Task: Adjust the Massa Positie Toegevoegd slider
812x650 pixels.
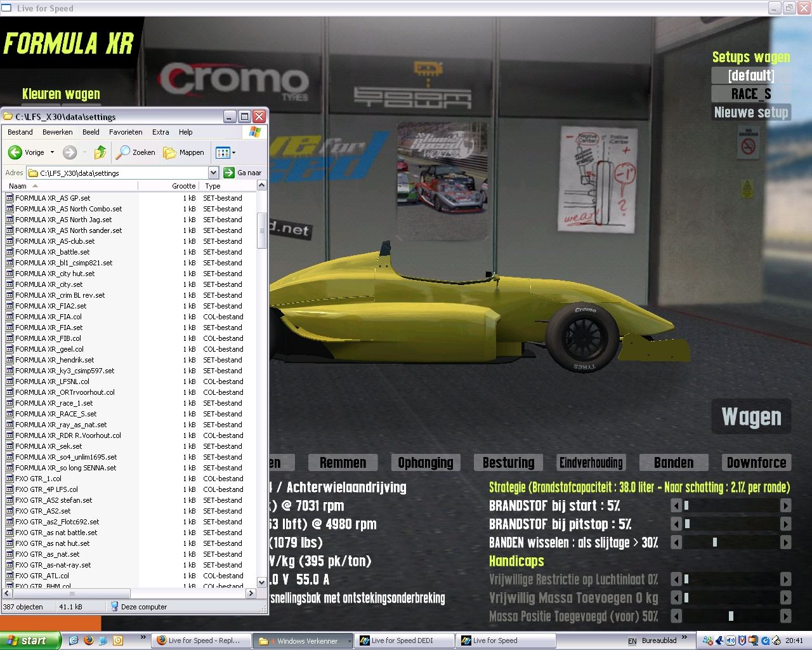Action: point(731,616)
